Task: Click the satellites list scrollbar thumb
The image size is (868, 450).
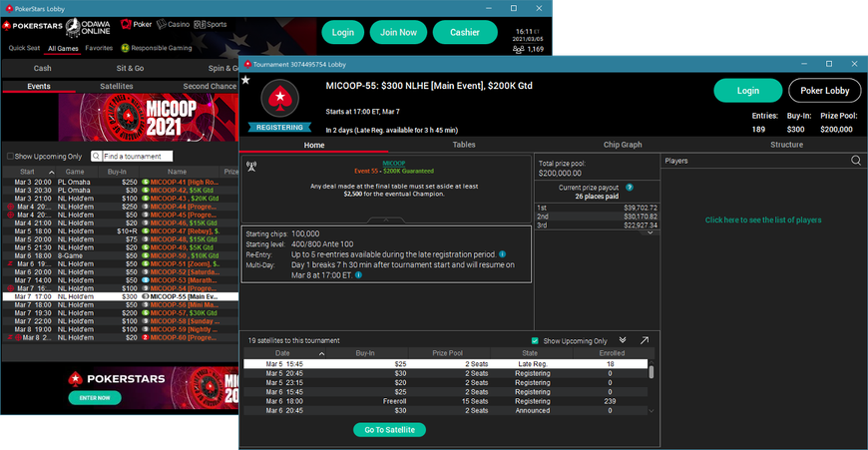Action: pyautogui.click(x=651, y=371)
